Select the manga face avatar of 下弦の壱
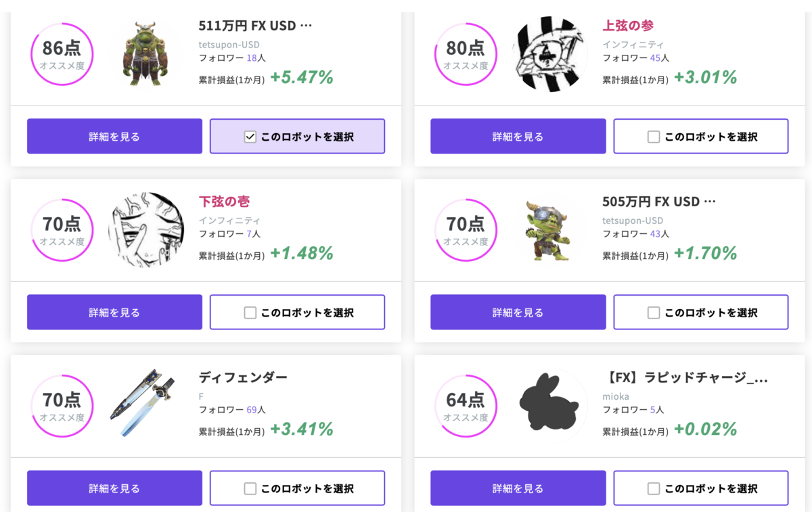This screenshot has height=512, width=812. 145,230
